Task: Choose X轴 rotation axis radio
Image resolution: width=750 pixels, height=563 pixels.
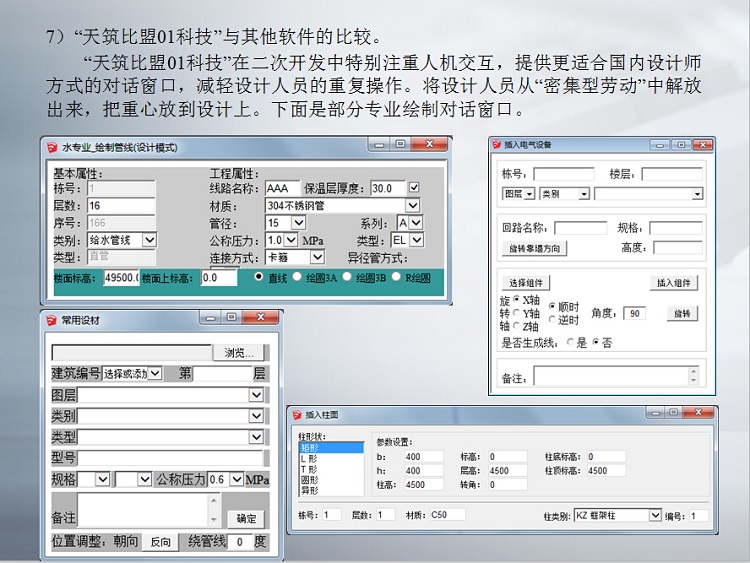Action: pos(516,299)
